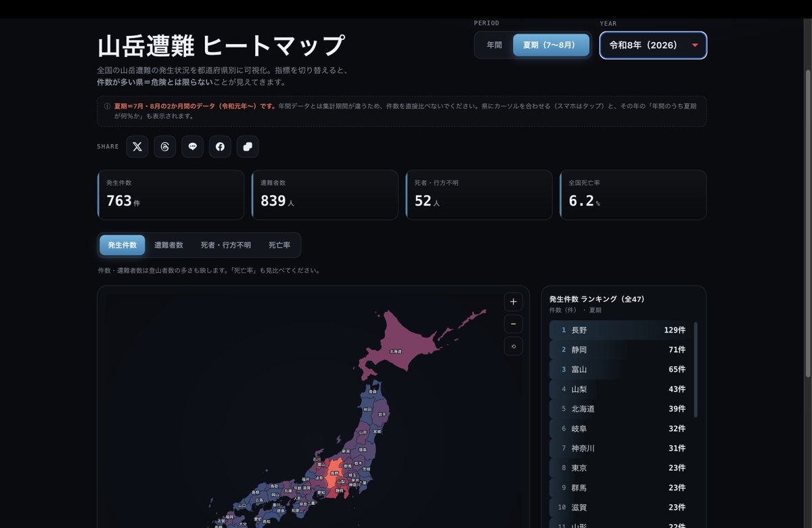Open the 令和8年（2026） year dropdown
This screenshot has width=812, height=528.
[654, 45]
